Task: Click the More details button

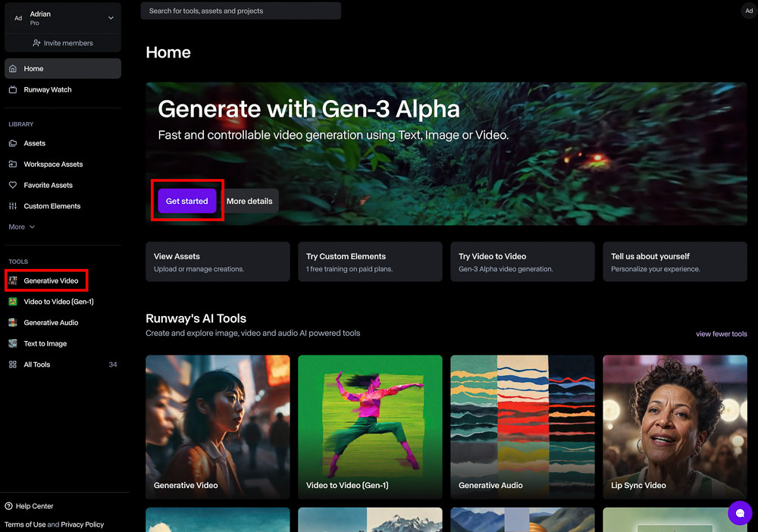Action: 249,202
